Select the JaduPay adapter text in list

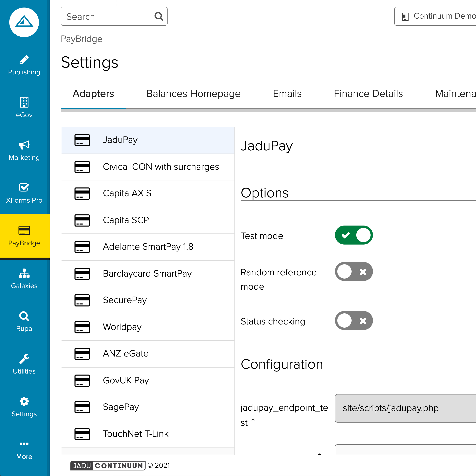coord(120,140)
